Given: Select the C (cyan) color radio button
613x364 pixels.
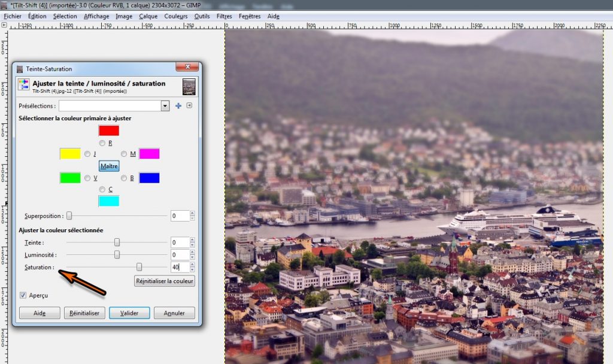Looking at the screenshot, I should coord(102,190).
